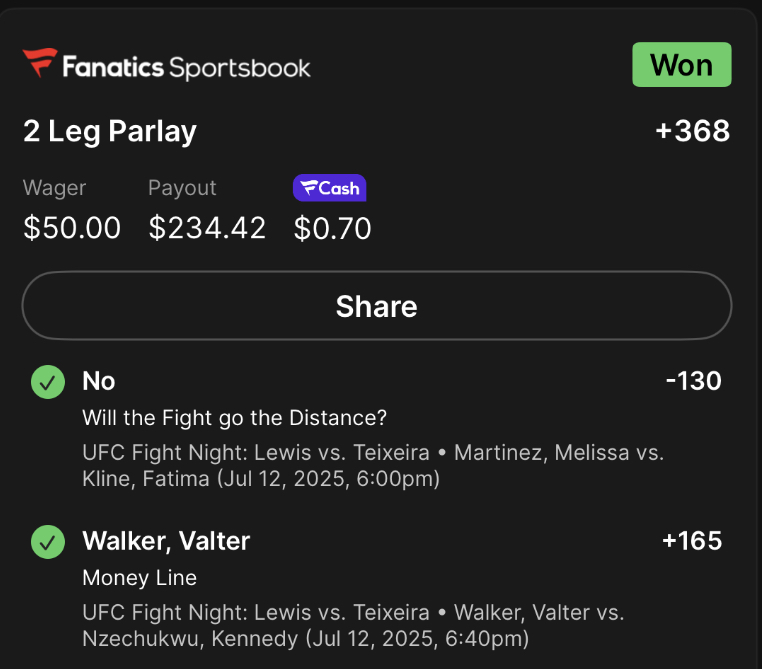
Task: Click the $0.70 FanCash amount
Action: [x=332, y=229]
